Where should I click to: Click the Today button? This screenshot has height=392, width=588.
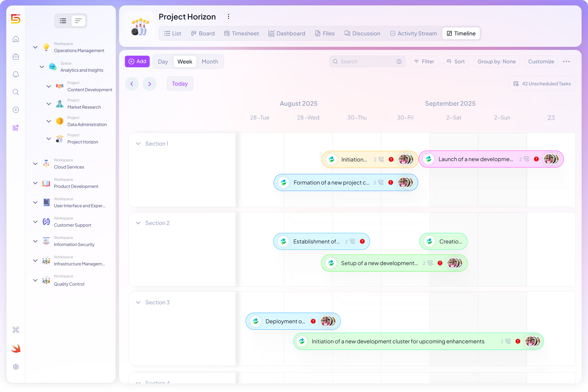pyautogui.click(x=180, y=83)
